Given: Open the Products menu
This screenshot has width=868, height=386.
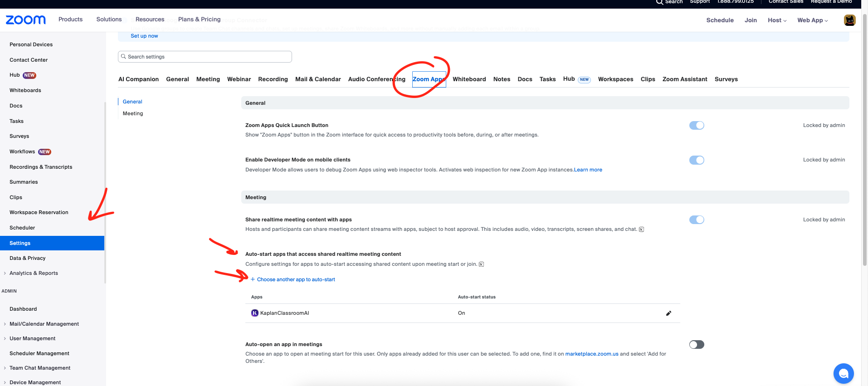Looking at the screenshot, I should tap(70, 20).
